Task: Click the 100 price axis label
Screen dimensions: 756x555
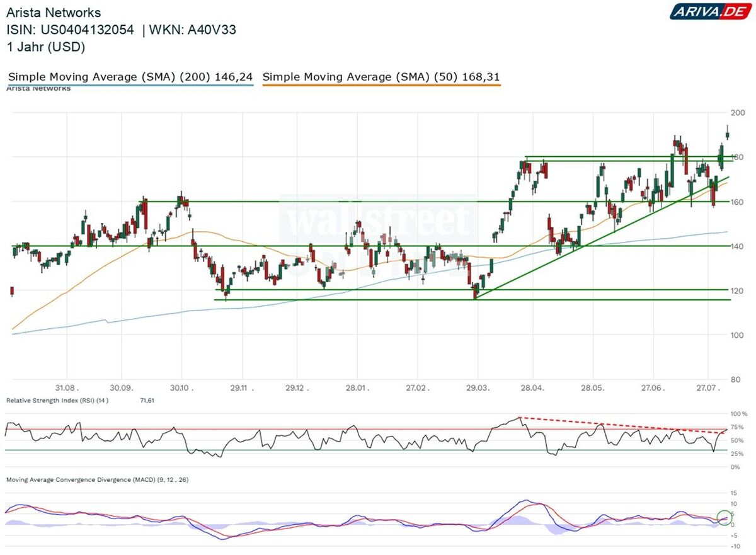Action: 738,335
